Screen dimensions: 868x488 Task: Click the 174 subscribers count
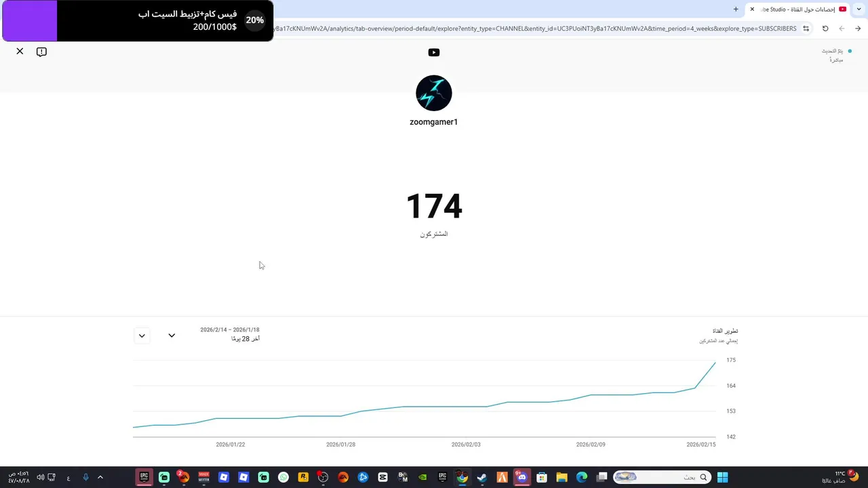click(x=434, y=206)
